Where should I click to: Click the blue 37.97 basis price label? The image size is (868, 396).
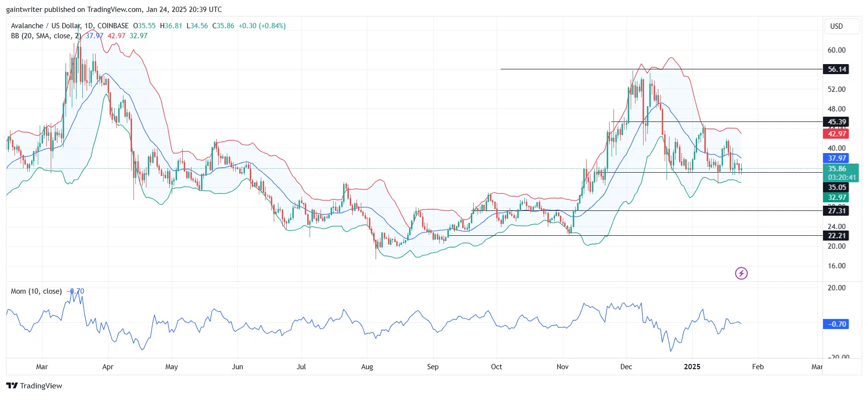click(836, 158)
